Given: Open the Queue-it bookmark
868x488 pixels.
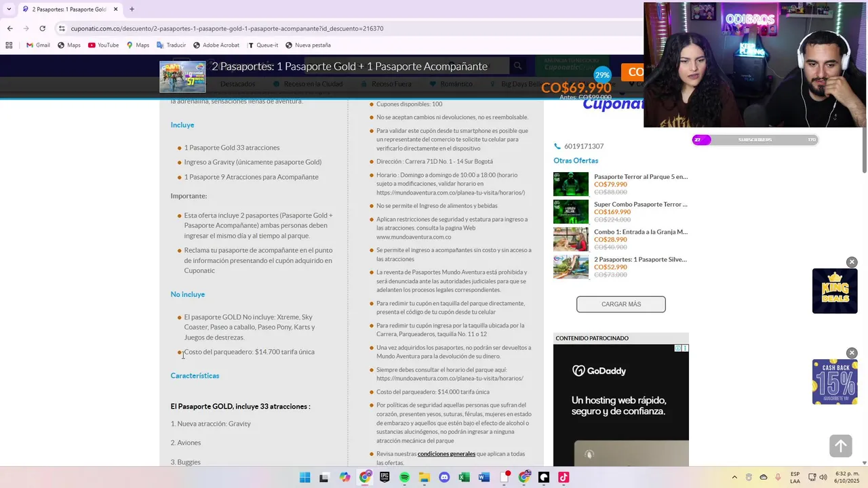Looking at the screenshot, I should pyautogui.click(x=263, y=45).
